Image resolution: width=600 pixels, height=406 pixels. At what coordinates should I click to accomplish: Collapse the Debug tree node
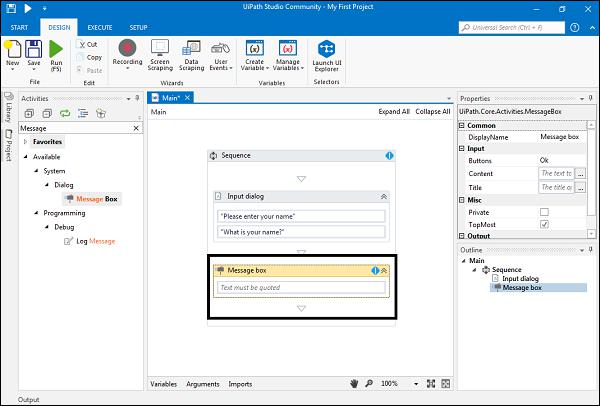pos(47,227)
